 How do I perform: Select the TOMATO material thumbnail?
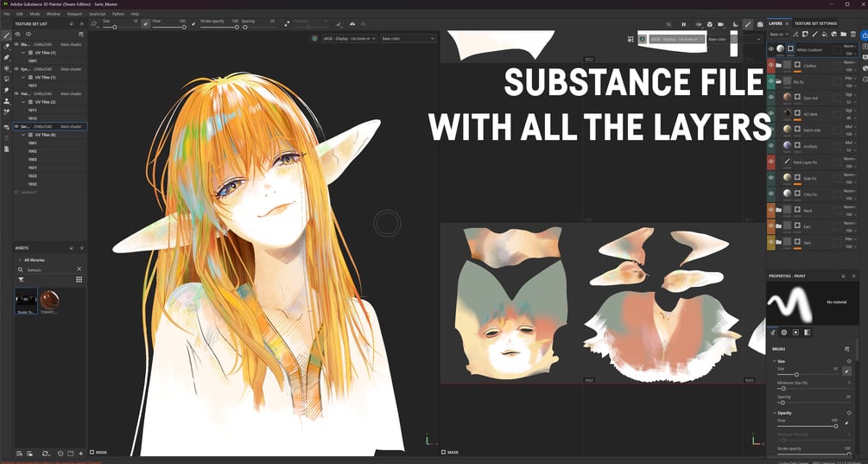pos(50,300)
